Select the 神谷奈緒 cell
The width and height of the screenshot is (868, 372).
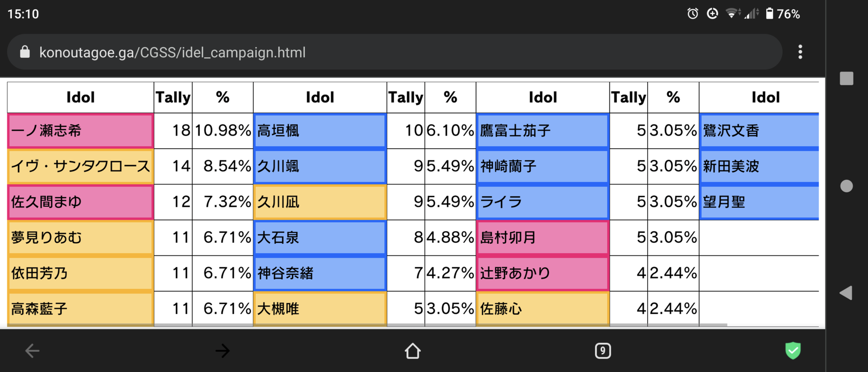click(320, 273)
